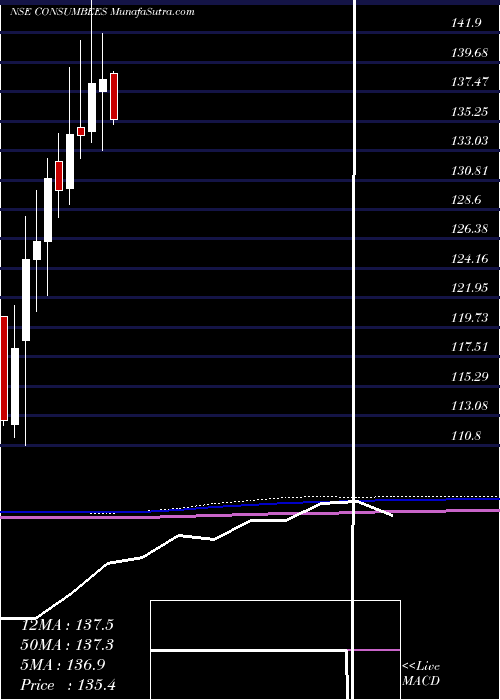Click the 5MA : 136.9 readout
The image size is (500, 700).
(63, 665)
